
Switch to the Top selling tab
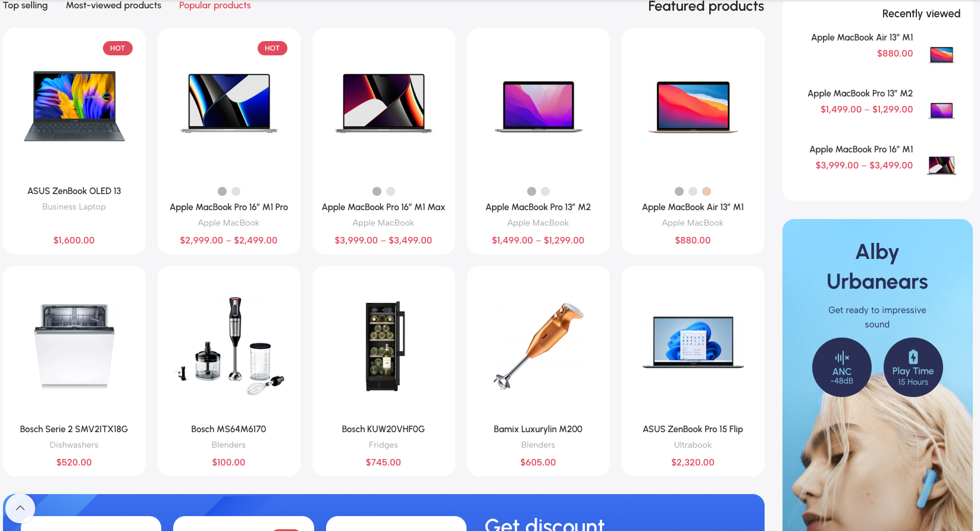(25, 5)
